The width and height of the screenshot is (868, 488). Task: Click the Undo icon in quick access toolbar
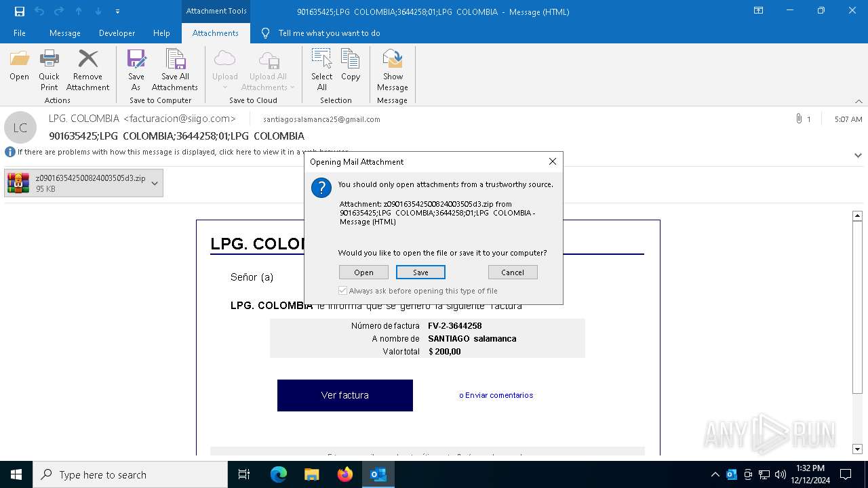39,12
